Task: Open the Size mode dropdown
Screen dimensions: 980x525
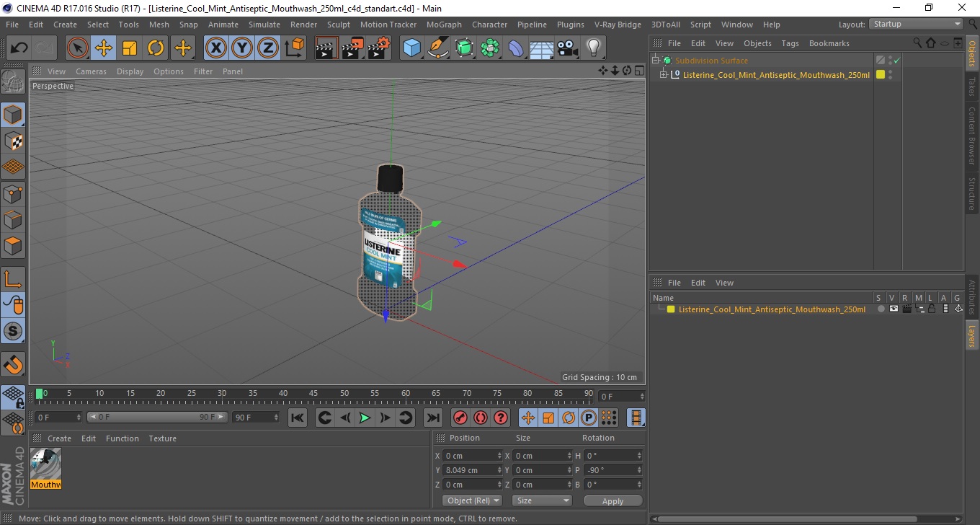Action: 542,500
